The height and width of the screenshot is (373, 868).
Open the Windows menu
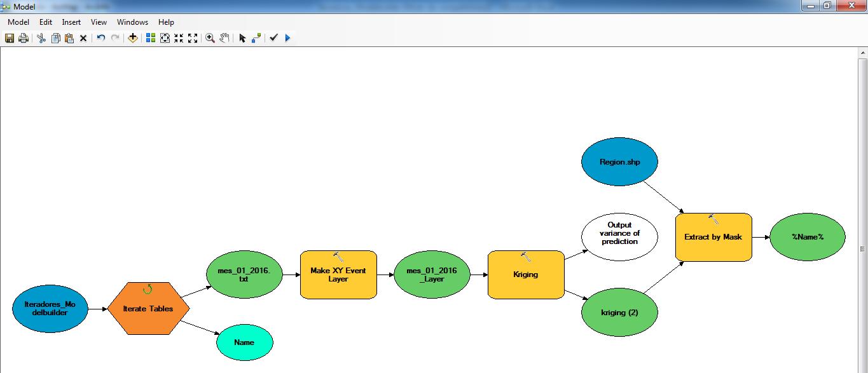point(132,22)
